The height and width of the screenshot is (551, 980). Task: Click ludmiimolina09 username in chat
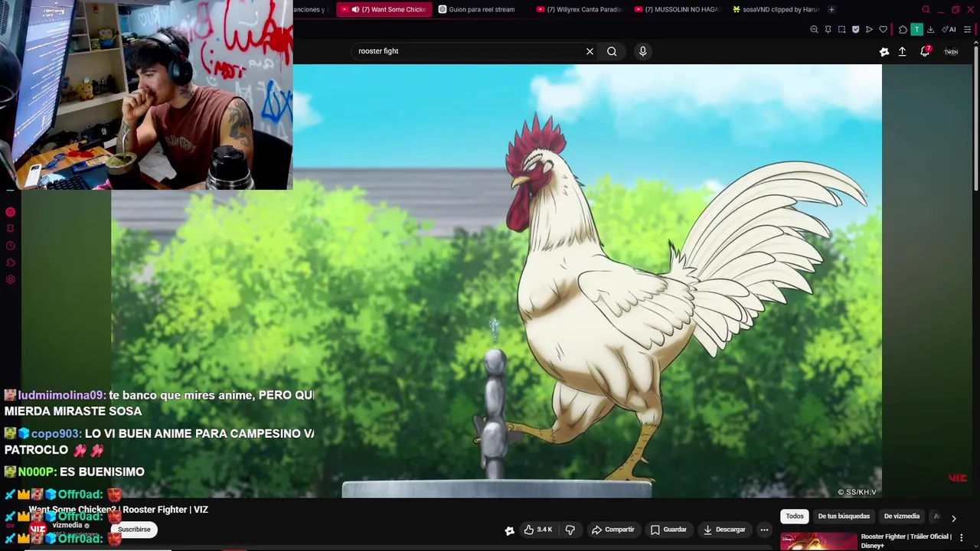pyautogui.click(x=61, y=395)
